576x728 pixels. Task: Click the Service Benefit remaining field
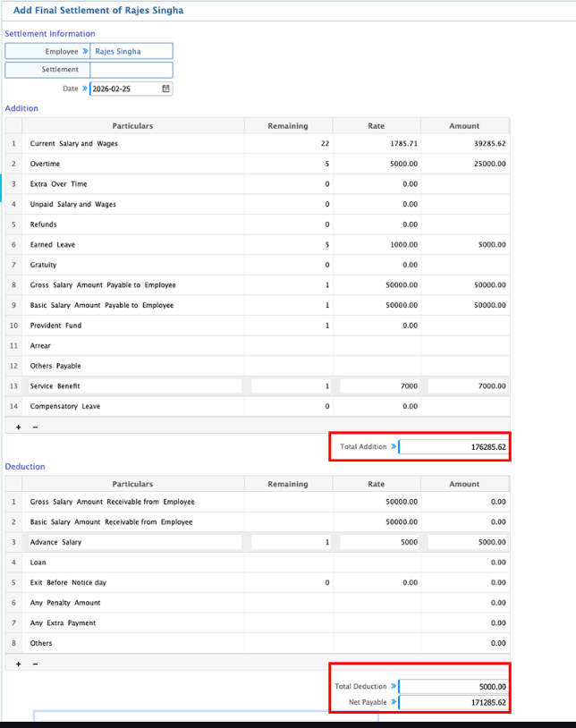tap(291, 386)
